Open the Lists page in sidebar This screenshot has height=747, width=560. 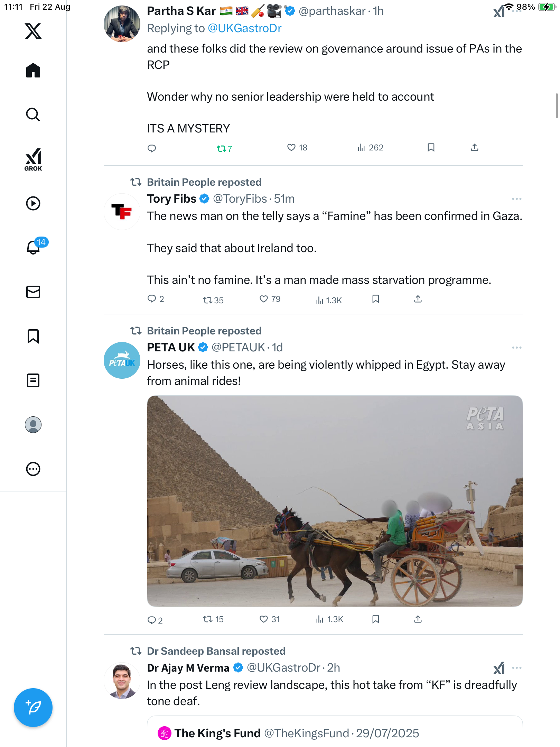click(x=33, y=380)
